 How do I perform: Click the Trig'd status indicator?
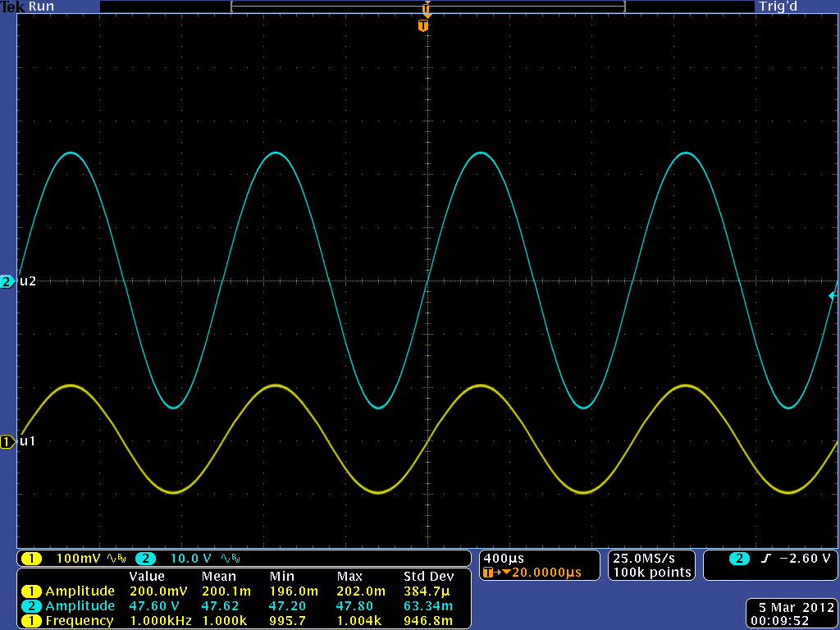pyautogui.click(x=778, y=7)
